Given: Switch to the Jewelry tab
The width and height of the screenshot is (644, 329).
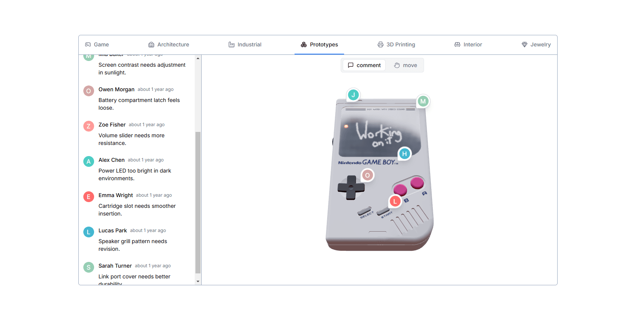Looking at the screenshot, I should 536,44.
